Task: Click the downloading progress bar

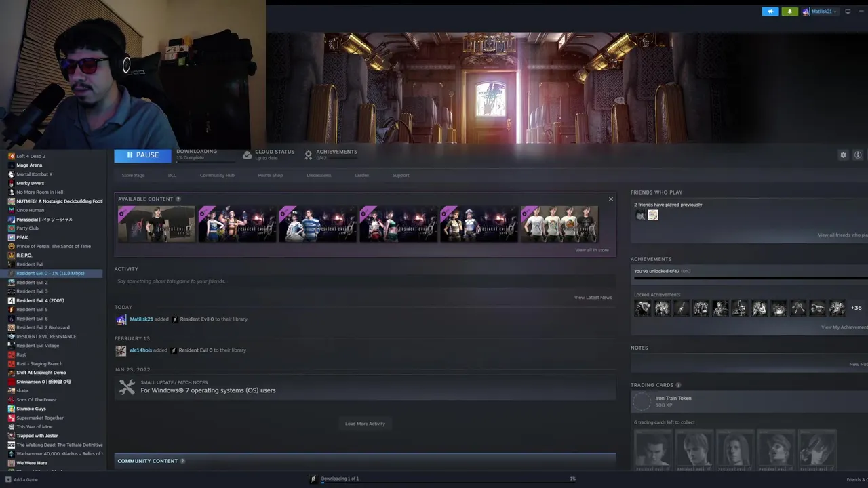Action: point(205,162)
